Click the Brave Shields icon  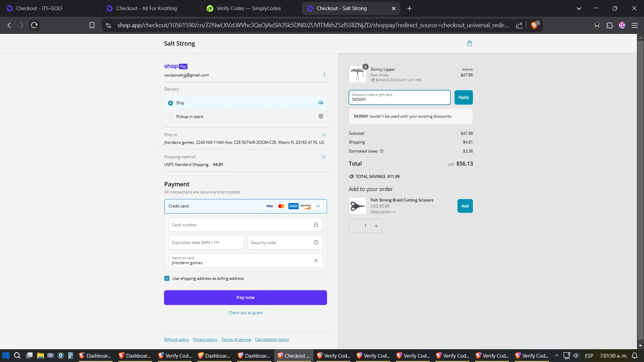535,25
